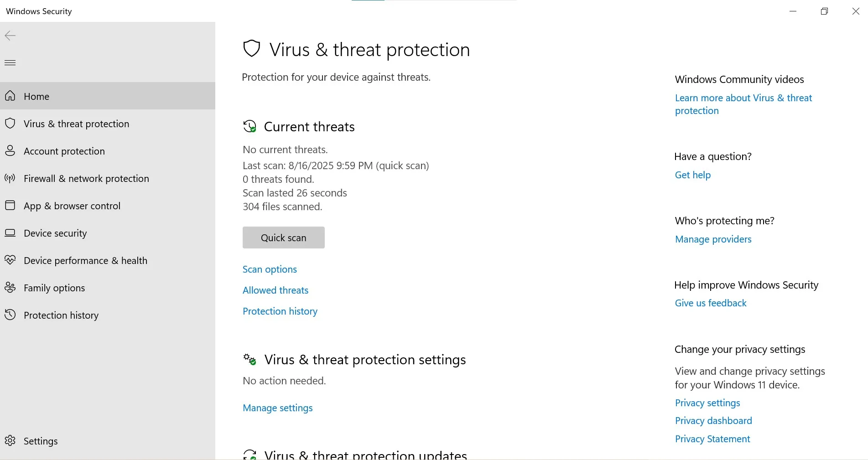The height and width of the screenshot is (460, 868).
Task: Select the Device security icon
Action: point(10,233)
